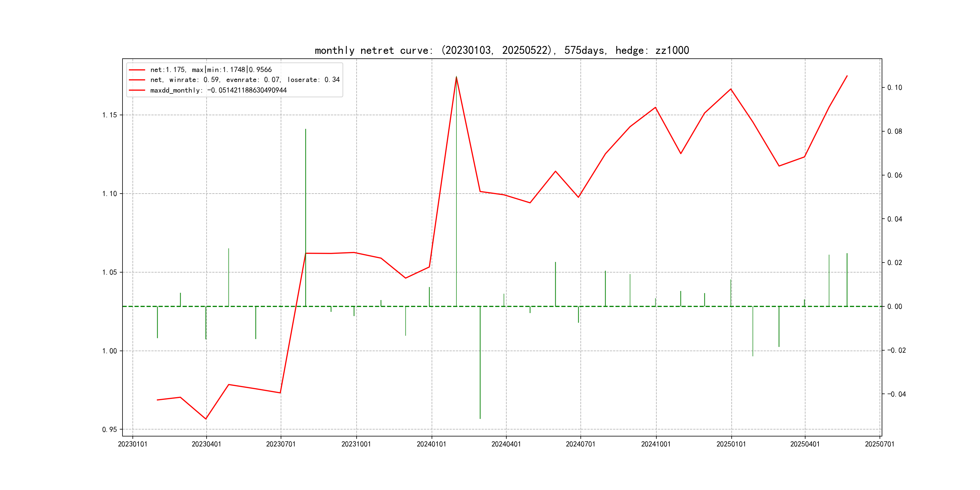Click the 1.15 left axis label
Screen dimensions: 980x490
[x=109, y=115]
